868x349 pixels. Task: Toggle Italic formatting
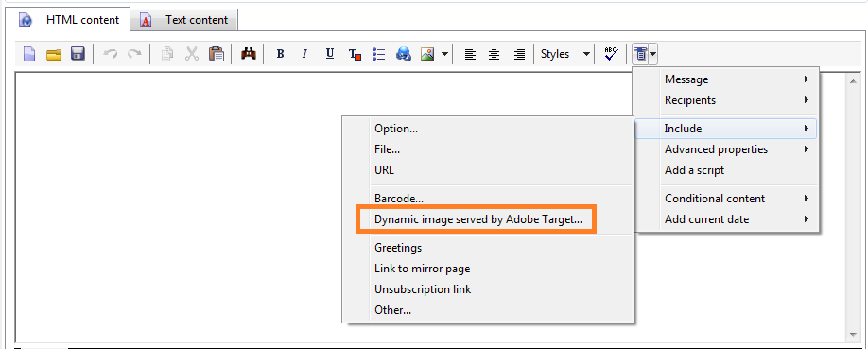pyautogui.click(x=304, y=54)
